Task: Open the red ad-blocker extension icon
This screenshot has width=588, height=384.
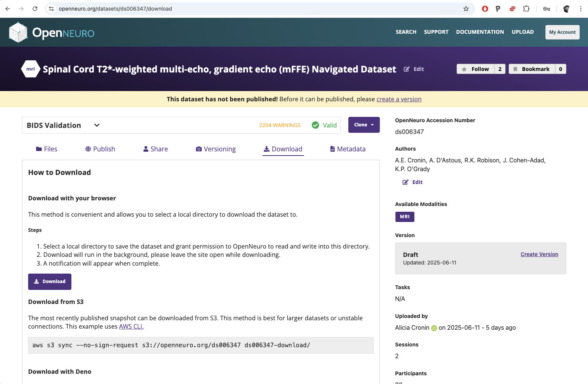Action: pyautogui.click(x=485, y=9)
